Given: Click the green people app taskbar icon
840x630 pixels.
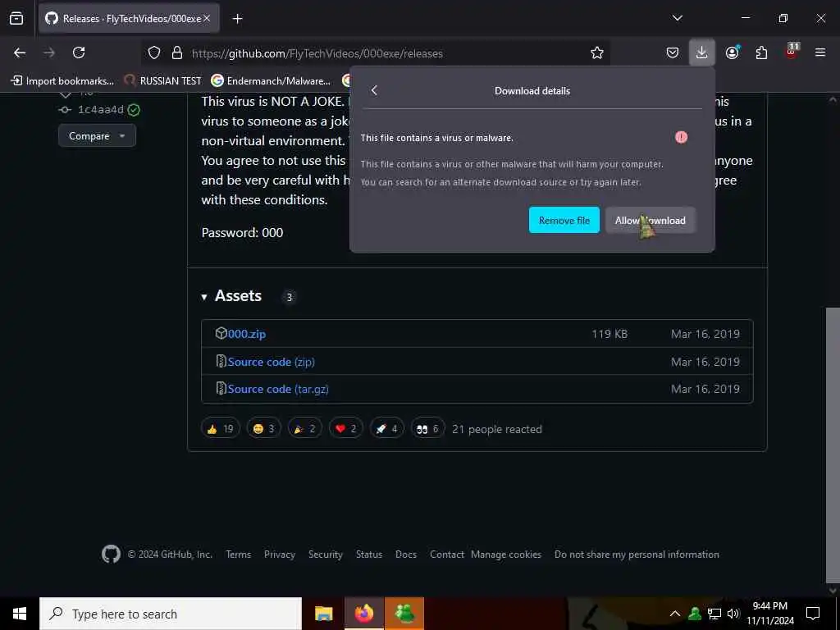Looking at the screenshot, I should point(404,614).
